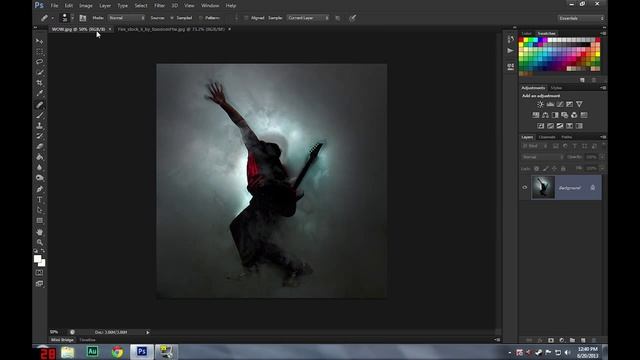Screen dimensions: 640x360
Task: Pick the red swatch in Swatches panel
Action: click(521, 40)
